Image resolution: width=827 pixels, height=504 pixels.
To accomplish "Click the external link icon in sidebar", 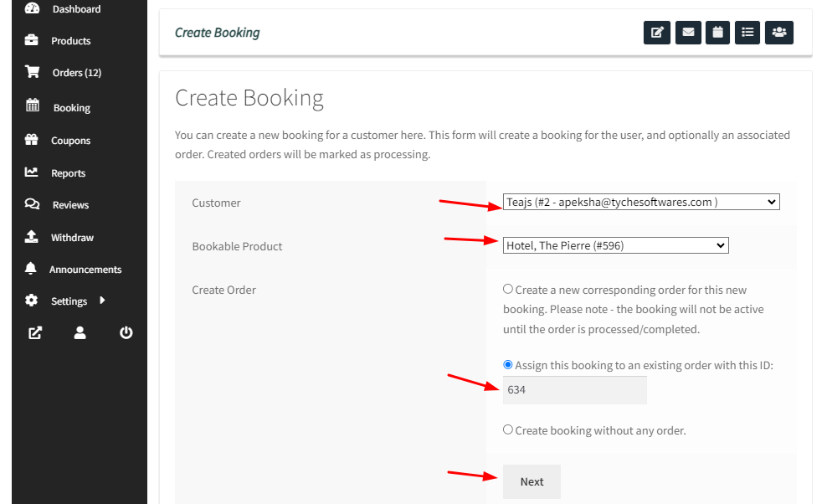I will point(35,332).
